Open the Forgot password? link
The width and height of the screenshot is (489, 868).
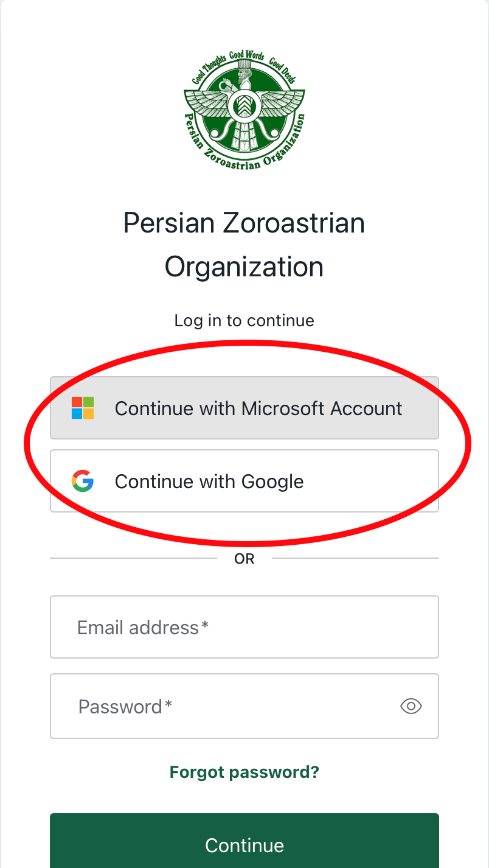coord(244,772)
